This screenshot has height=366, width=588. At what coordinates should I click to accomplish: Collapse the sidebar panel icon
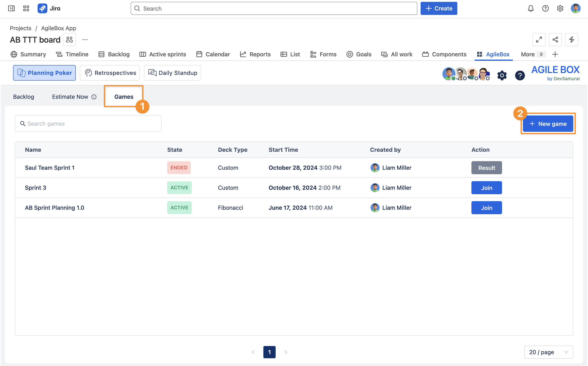point(11,9)
